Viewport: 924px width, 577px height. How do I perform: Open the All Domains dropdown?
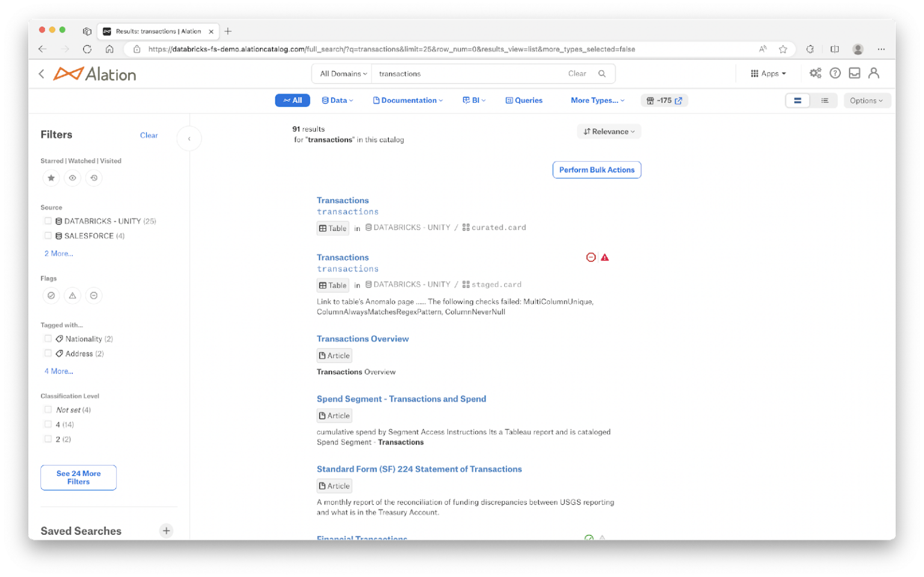[x=342, y=73]
